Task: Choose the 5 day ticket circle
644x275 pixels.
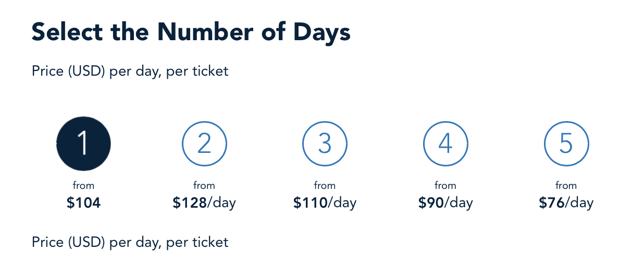Action: tap(566, 144)
